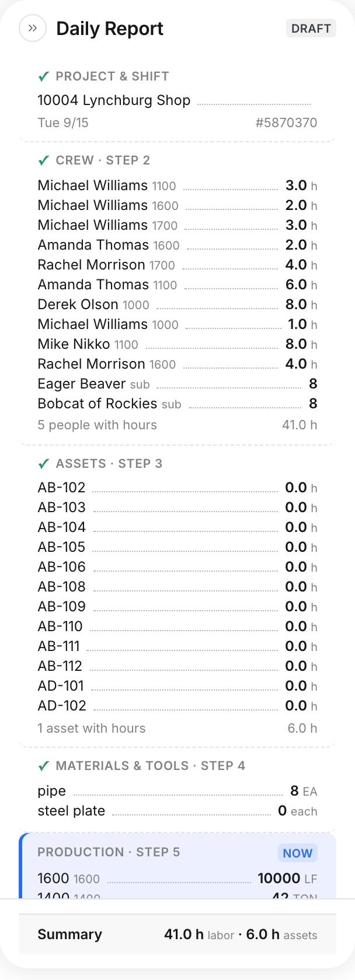355x980 pixels.
Task: Open the Production Step 5 section
Action: point(109,852)
